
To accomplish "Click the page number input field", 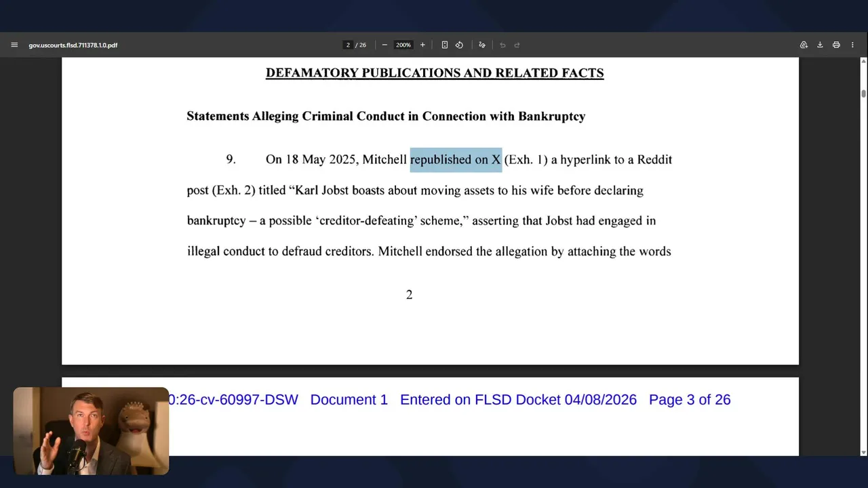I will [348, 45].
